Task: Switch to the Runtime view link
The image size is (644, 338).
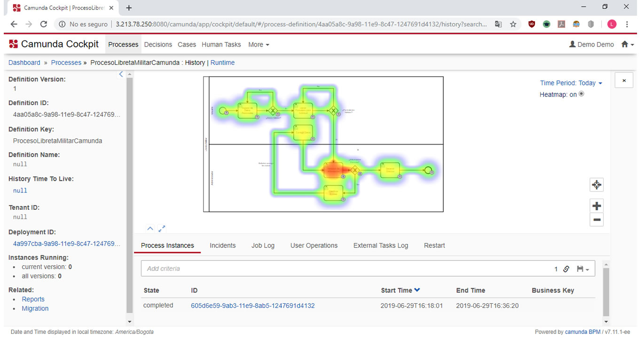Action: click(222, 62)
